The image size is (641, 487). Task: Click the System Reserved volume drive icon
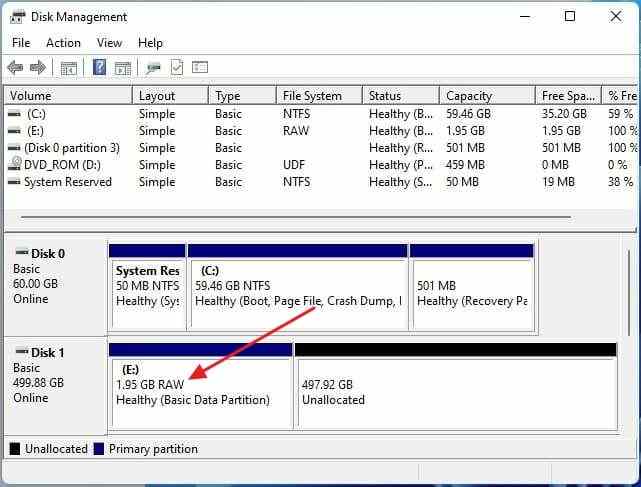point(14,182)
